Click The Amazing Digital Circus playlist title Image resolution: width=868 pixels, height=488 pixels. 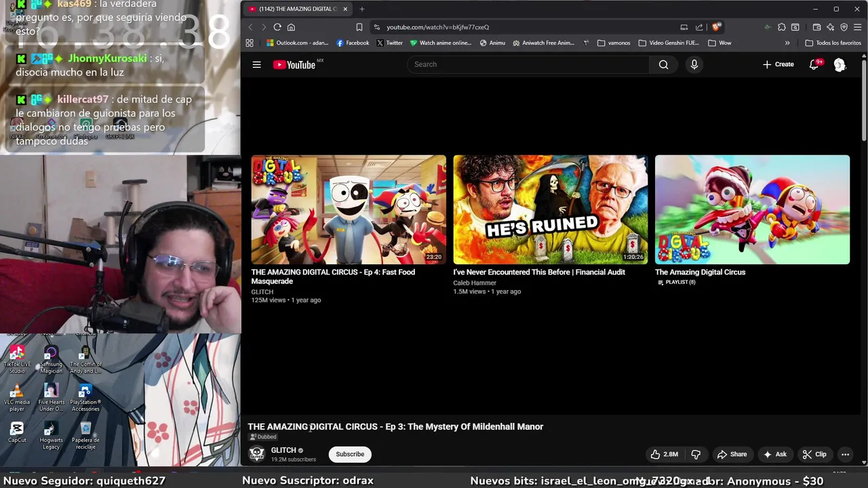click(700, 272)
